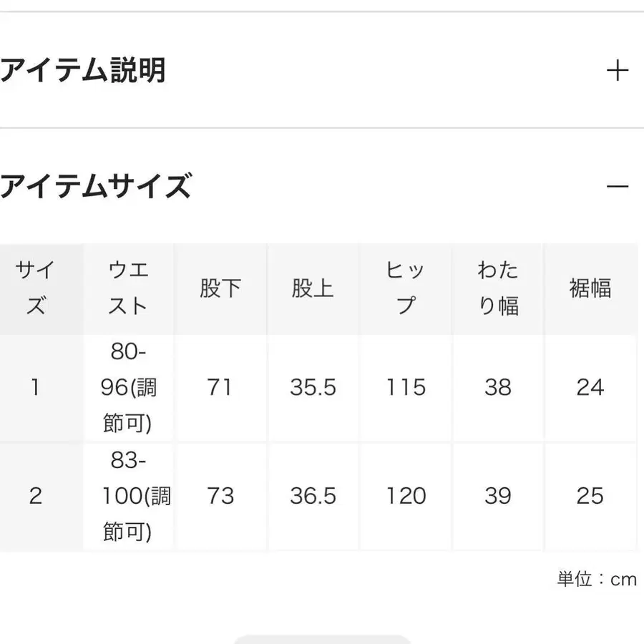Select the サイズ column header
This screenshot has width=644, height=644.
click(x=36, y=288)
